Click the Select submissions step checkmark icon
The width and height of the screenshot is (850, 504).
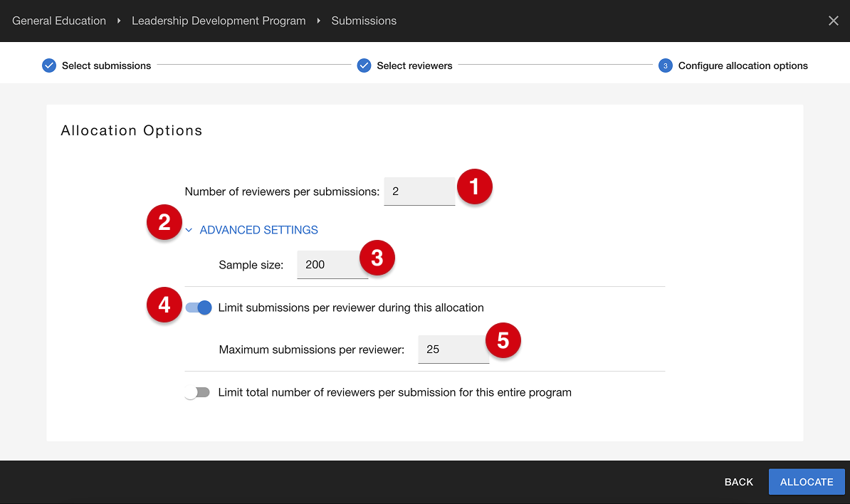click(49, 65)
